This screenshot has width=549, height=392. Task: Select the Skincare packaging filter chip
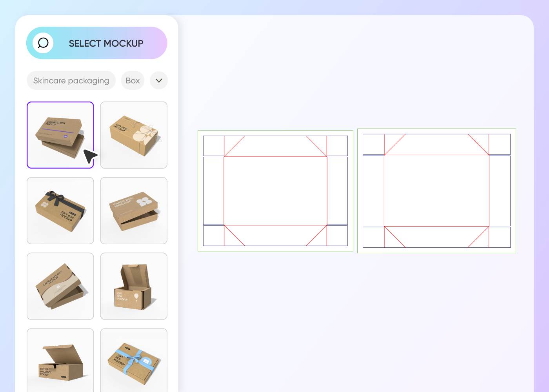pos(71,80)
